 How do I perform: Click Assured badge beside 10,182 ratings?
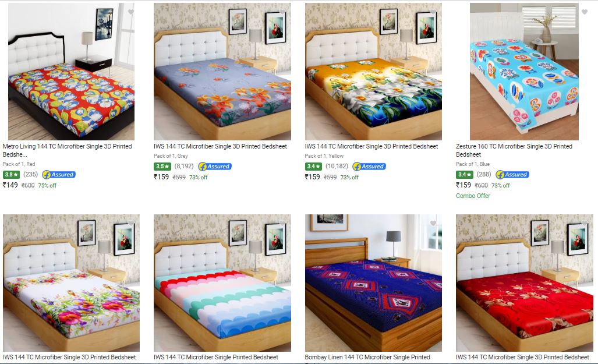point(369,167)
